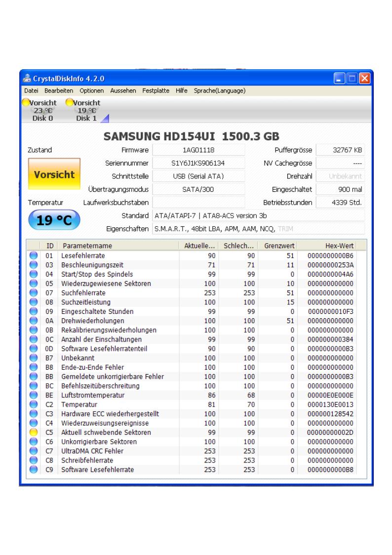The image size is (392, 555).
Task: Click the status dot for C2 Temperatur
Action: pos(34,404)
